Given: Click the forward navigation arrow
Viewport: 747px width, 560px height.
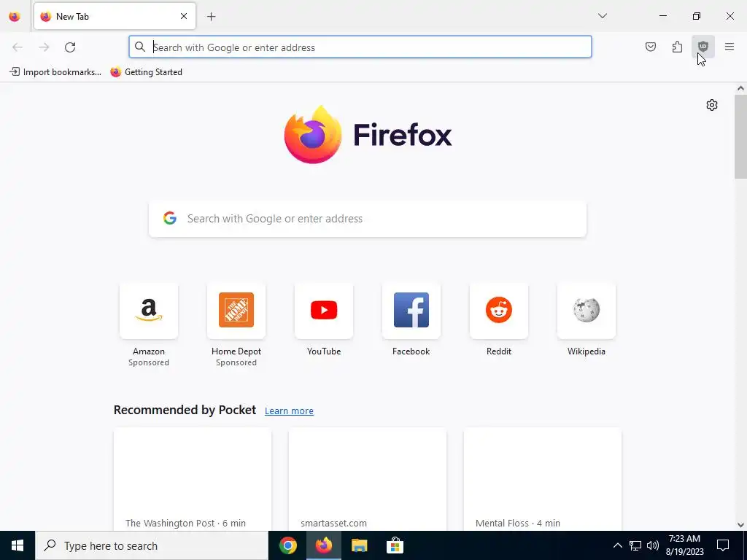Looking at the screenshot, I should coord(44,47).
